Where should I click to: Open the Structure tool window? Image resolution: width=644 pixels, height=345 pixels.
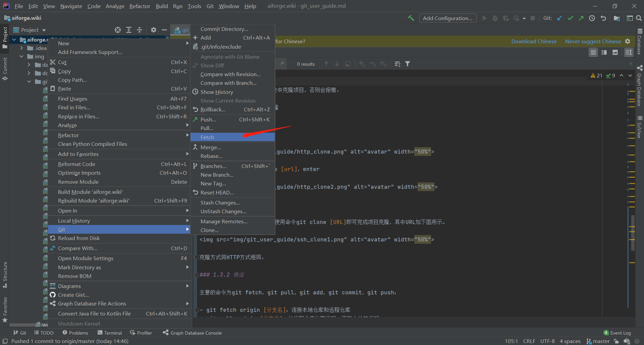click(5, 275)
